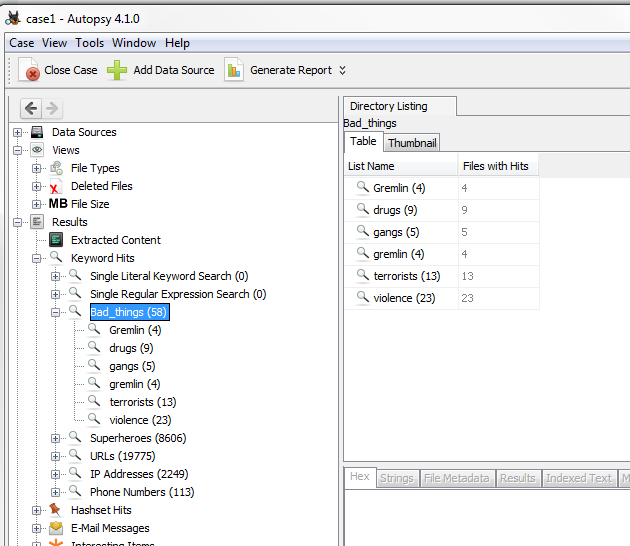Click the Add Data Source plus icon
The width and height of the screenshot is (630, 546).
pos(117,70)
